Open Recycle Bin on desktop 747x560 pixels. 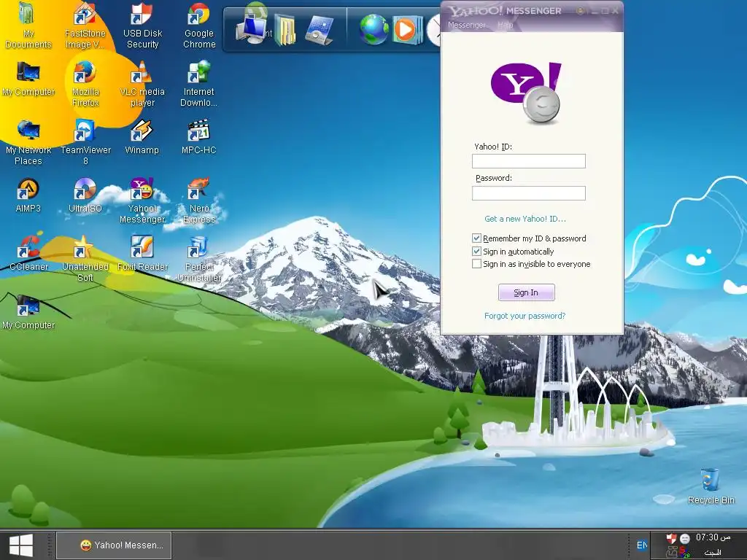pyautogui.click(x=711, y=486)
